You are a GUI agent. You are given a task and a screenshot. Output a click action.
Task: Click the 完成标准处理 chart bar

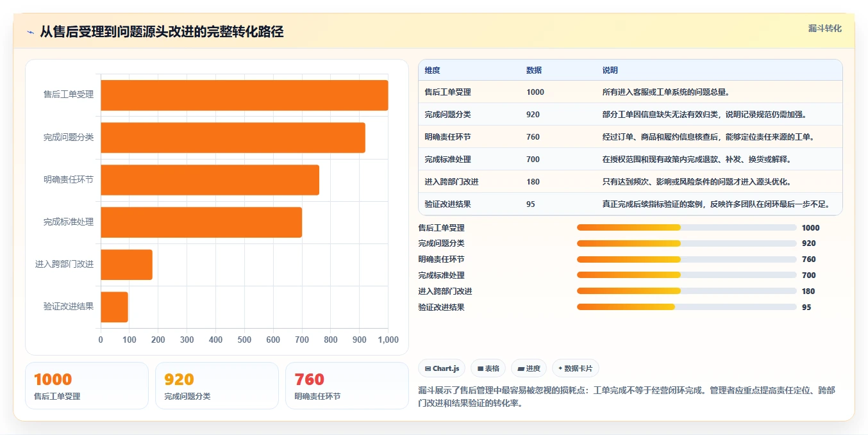pyautogui.click(x=201, y=222)
